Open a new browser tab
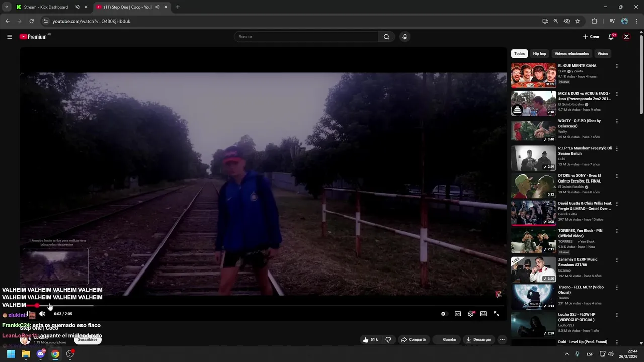 click(x=178, y=7)
